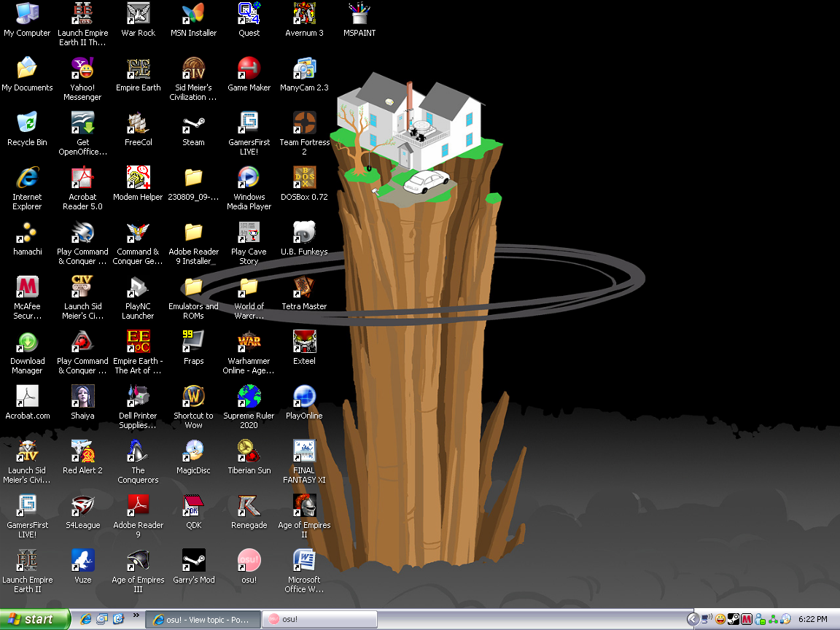Select the FINAL FANTASY XI shortcut
Screen dimensions: 840x630
tap(304, 462)
